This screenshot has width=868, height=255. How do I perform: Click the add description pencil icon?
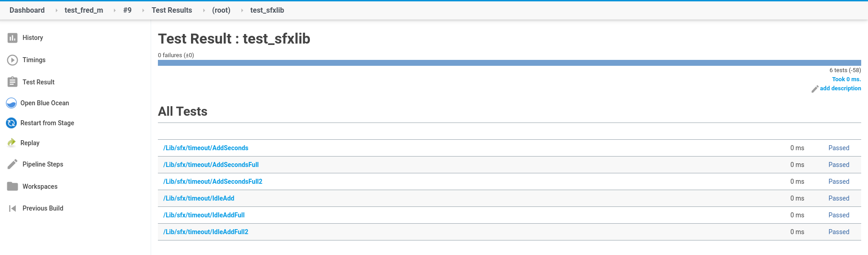(815, 89)
